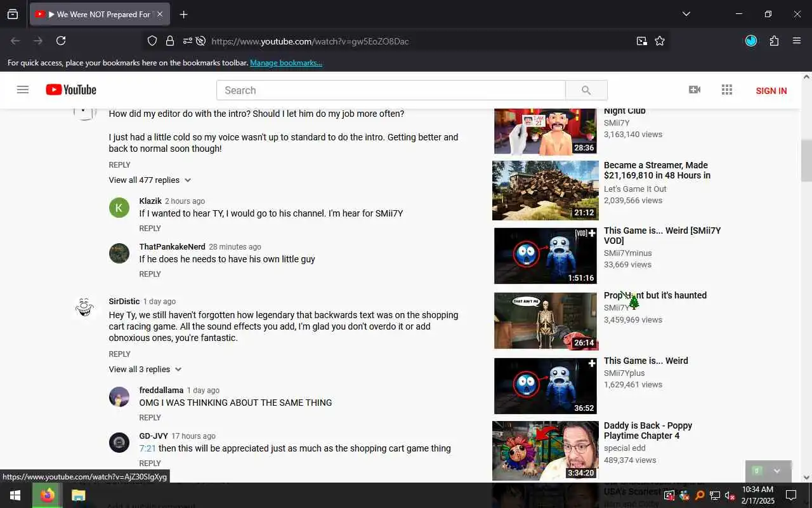This screenshot has width=812, height=508.
Task: Open a new browser tab
Action: coord(183,14)
